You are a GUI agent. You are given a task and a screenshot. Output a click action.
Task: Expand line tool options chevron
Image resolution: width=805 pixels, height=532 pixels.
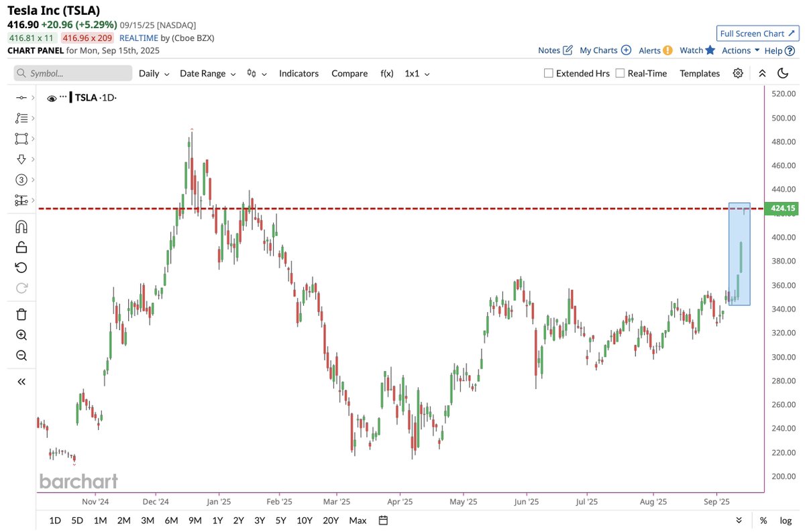pos(32,98)
